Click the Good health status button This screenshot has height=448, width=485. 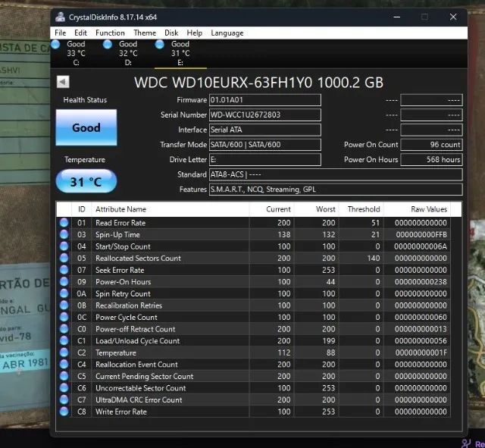tap(86, 127)
